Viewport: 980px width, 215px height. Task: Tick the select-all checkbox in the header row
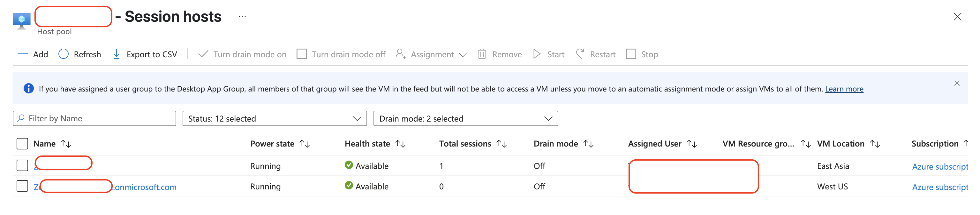pyautogui.click(x=22, y=144)
